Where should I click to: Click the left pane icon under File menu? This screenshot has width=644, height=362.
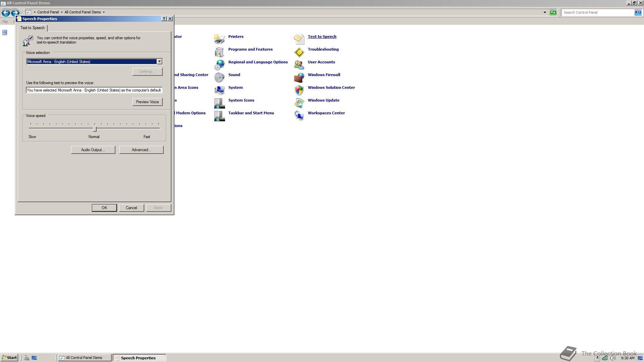click(x=5, y=33)
